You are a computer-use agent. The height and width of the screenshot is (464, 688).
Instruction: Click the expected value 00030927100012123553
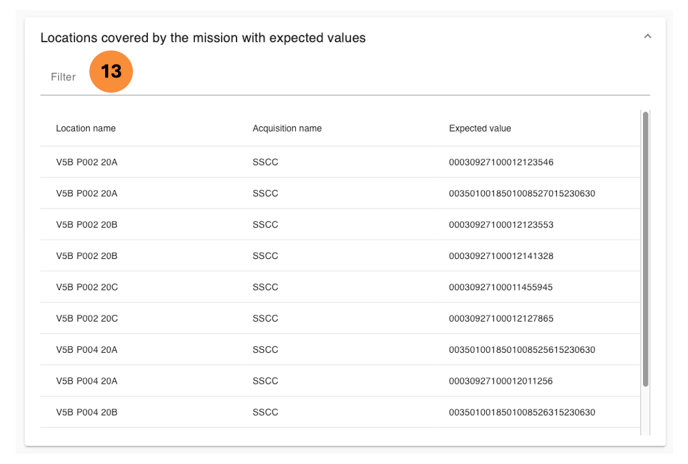[x=501, y=225]
